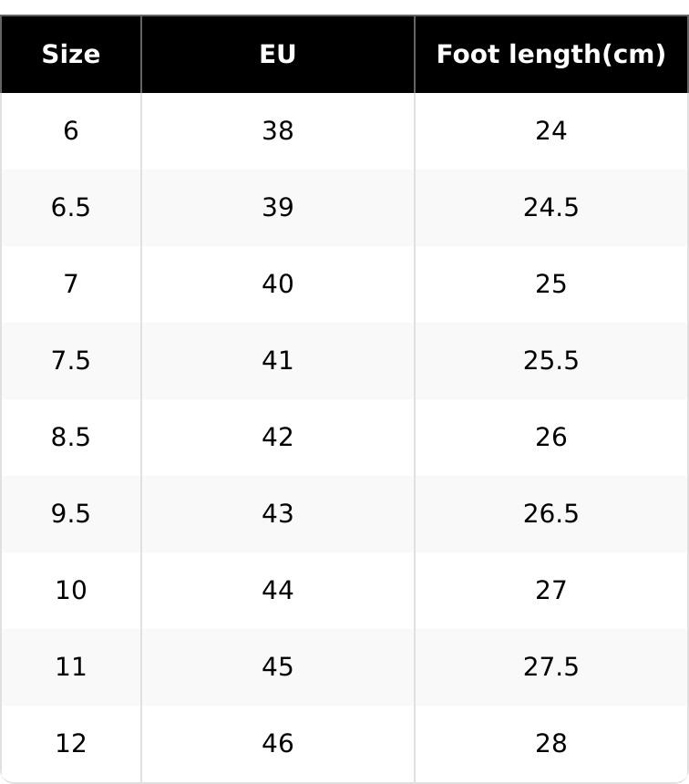Click foot length 24.5 cell
Image resolution: width=689 pixels, height=784 pixels.
pos(550,208)
